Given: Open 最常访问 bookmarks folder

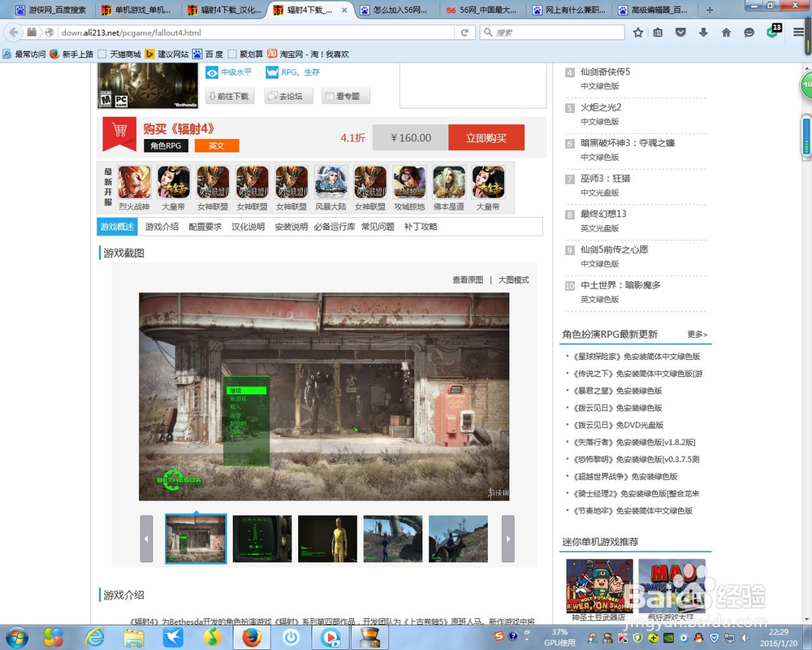Looking at the screenshot, I should point(24,54).
